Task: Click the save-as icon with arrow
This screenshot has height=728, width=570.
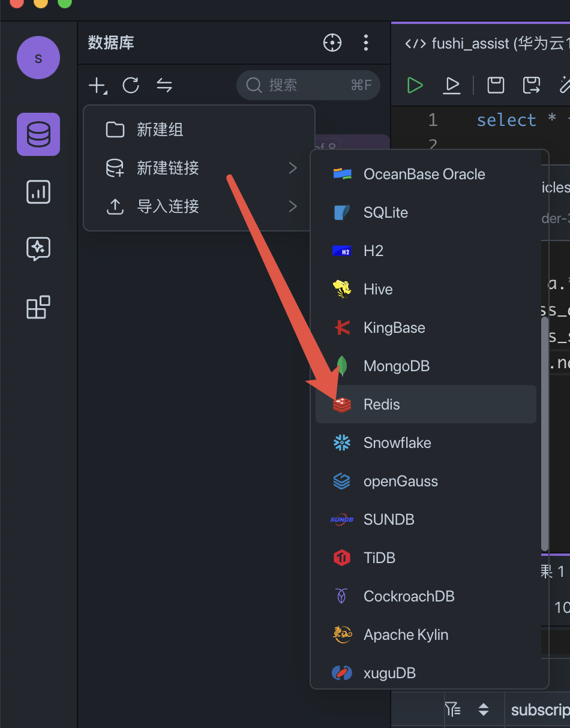Action: click(x=532, y=85)
